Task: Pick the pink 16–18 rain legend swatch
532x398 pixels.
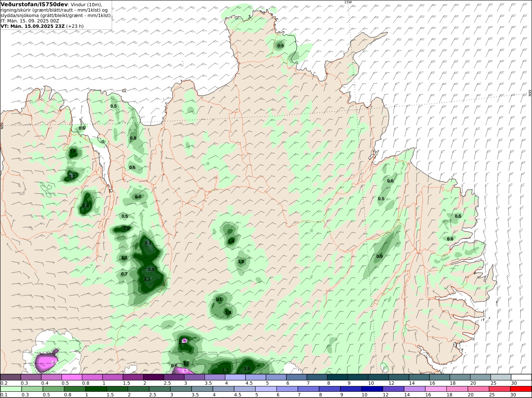Action: 436,389
